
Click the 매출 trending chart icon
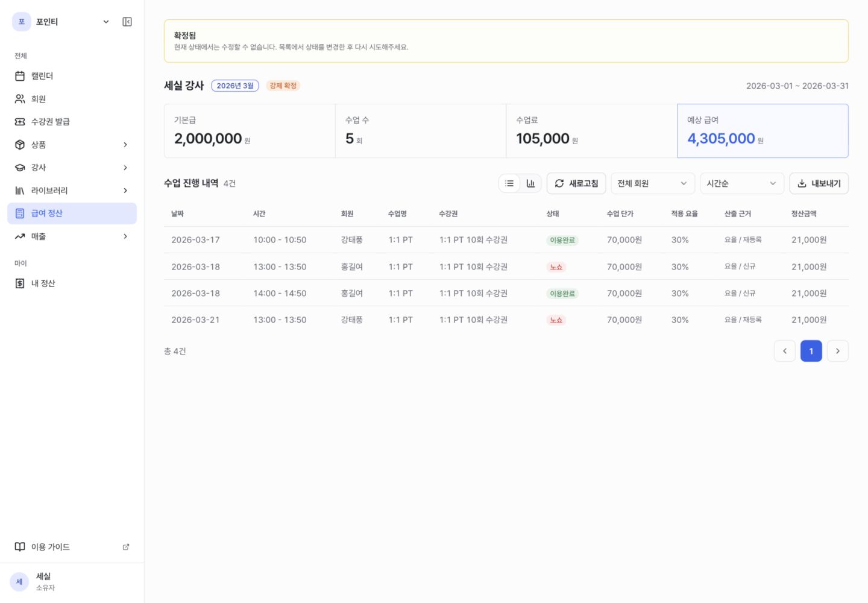point(20,236)
